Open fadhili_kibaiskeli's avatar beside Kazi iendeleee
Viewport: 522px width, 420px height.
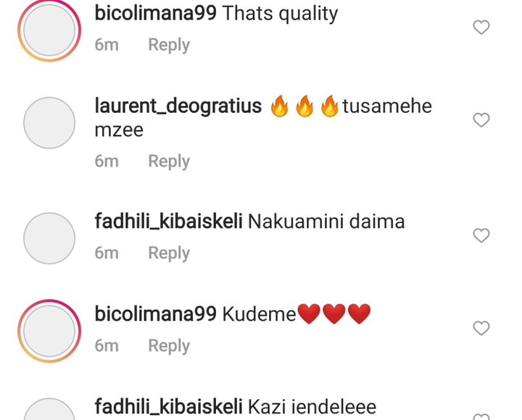(x=49, y=409)
